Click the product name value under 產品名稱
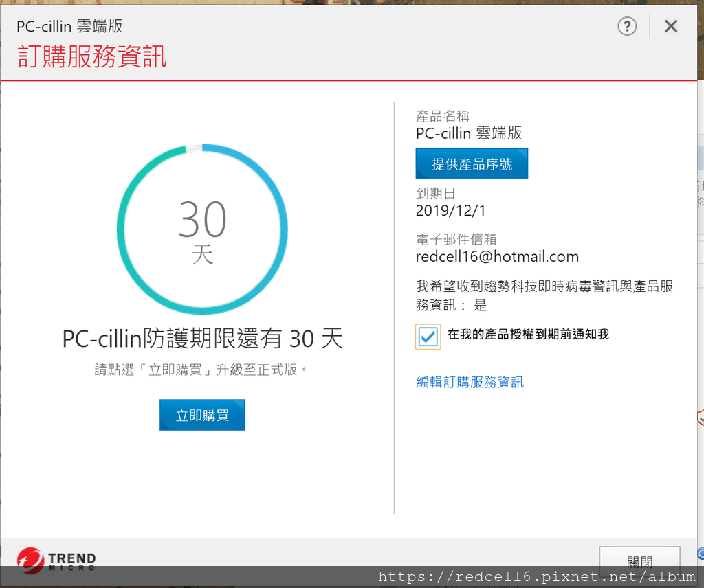The height and width of the screenshot is (588, 704). (x=469, y=133)
